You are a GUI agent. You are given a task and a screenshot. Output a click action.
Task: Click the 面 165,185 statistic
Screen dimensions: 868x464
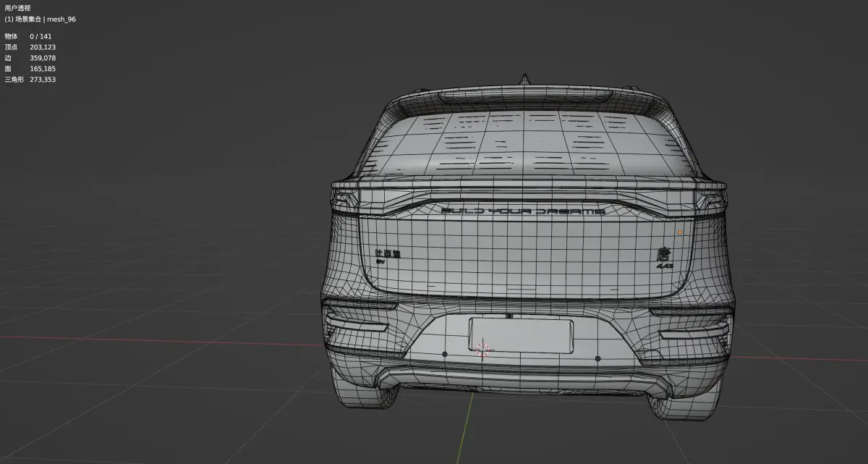click(x=30, y=69)
